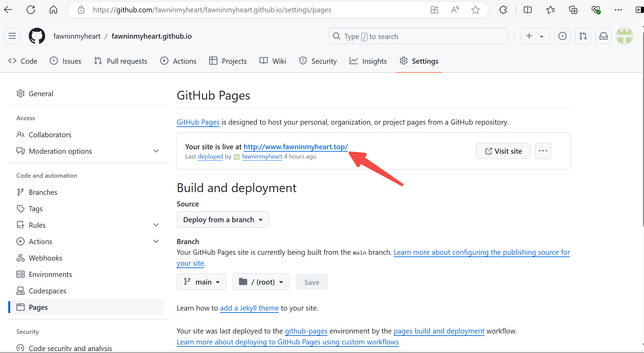The image size is (644, 353).
Task: View site information lock icon in address bar
Action: point(81,10)
